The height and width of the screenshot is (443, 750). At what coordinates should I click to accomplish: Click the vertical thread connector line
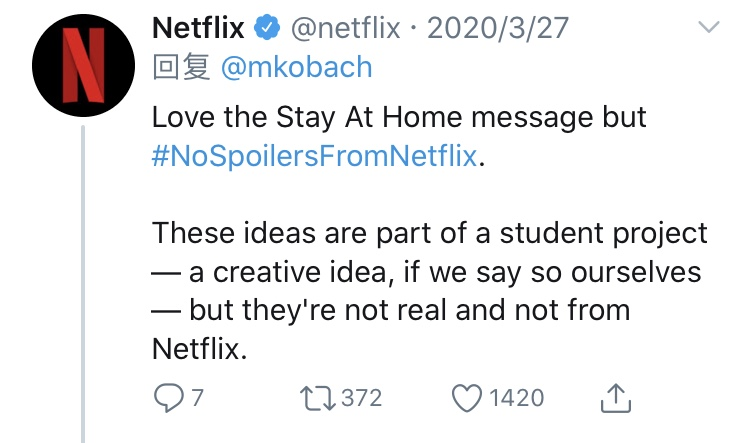(83, 284)
